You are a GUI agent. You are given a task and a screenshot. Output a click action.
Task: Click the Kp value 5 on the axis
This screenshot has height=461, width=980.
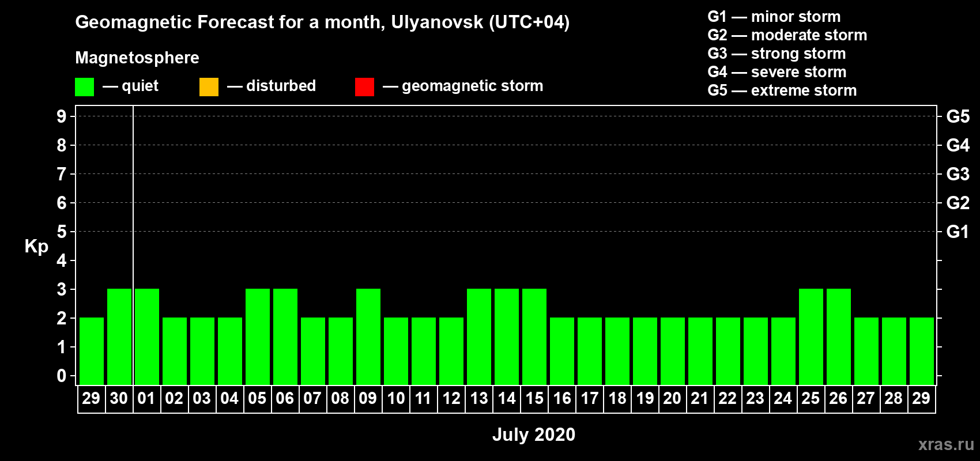pyautogui.click(x=62, y=232)
